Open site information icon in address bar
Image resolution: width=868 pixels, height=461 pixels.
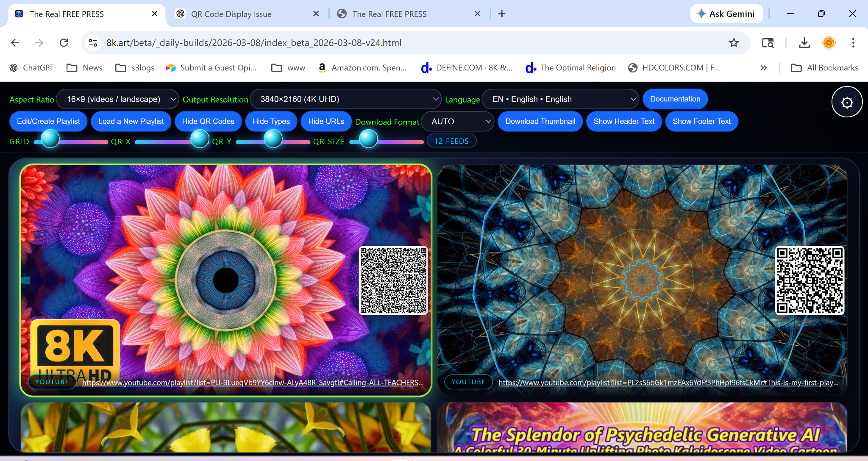93,43
